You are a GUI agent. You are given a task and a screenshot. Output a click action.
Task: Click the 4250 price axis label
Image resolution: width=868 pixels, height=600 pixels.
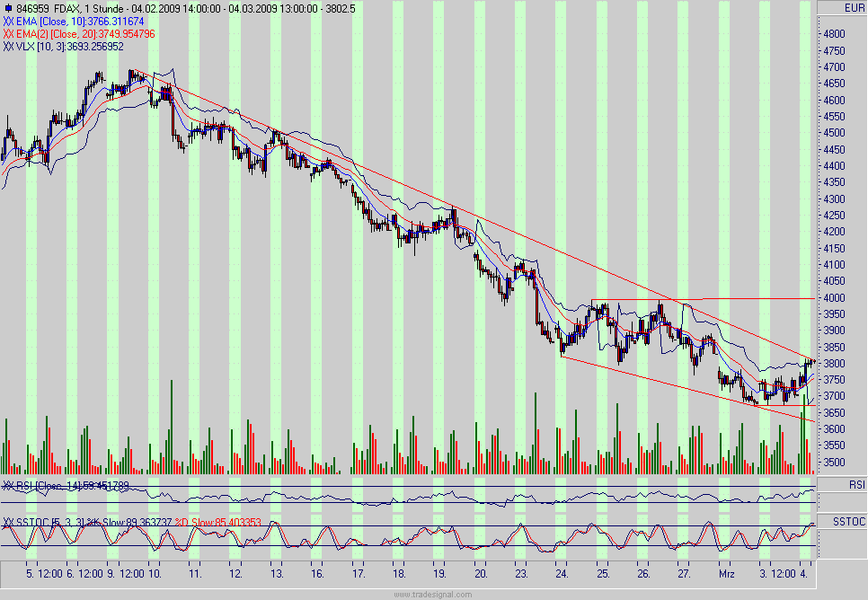click(x=834, y=216)
